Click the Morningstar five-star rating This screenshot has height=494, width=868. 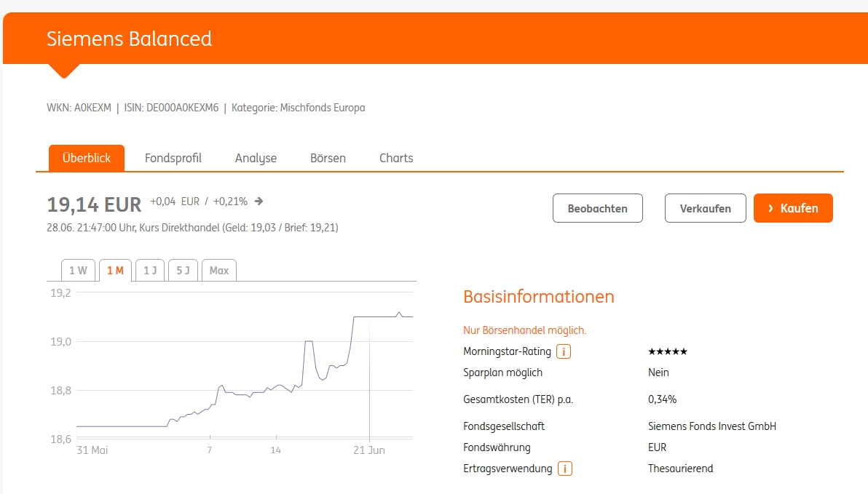(x=667, y=352)
